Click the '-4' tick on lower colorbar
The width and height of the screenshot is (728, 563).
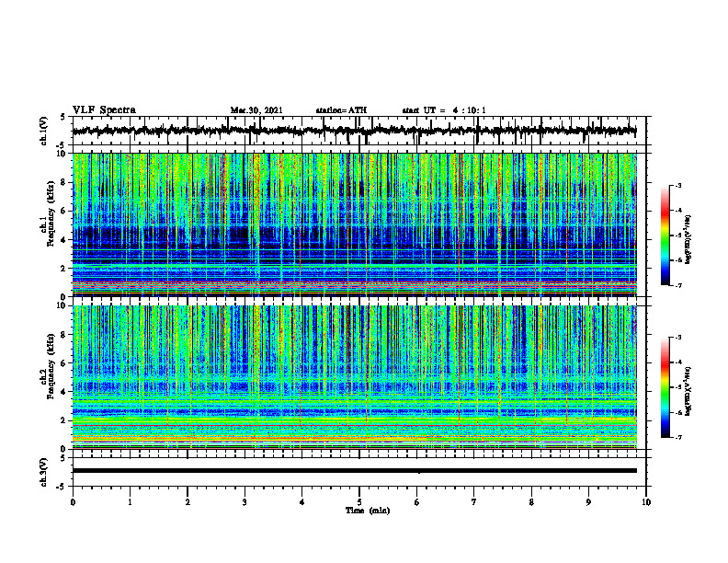pos(677,362)
